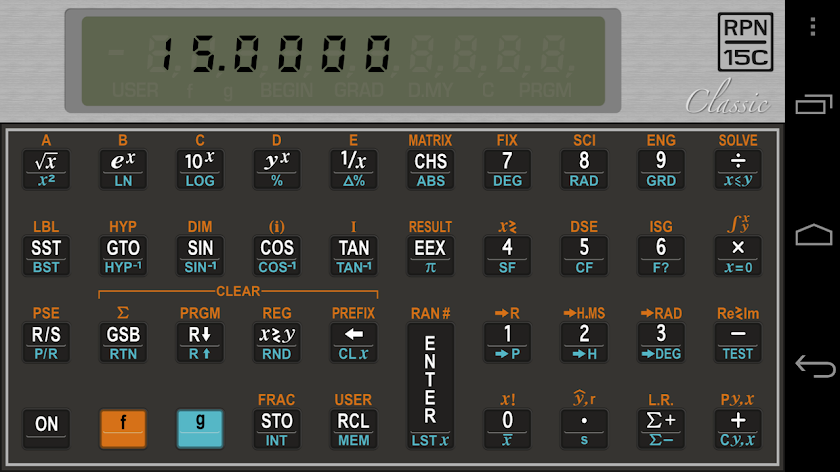Tap the EEX exponent key

tap(431, 256)
